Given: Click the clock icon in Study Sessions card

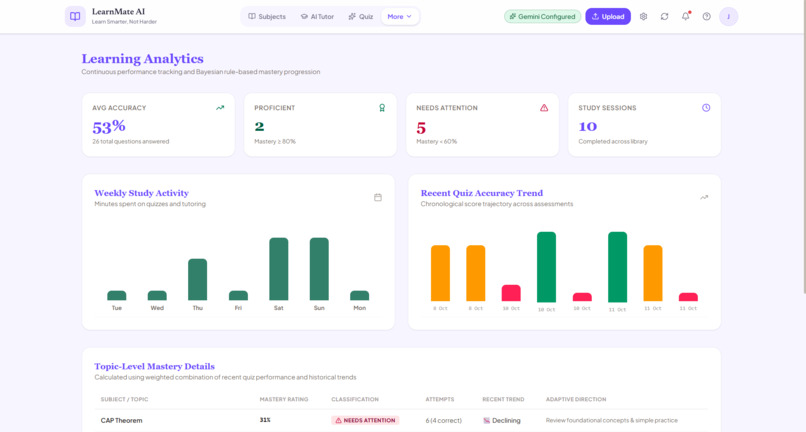Looking at the screenshot, I should click(x=706, y=108).
